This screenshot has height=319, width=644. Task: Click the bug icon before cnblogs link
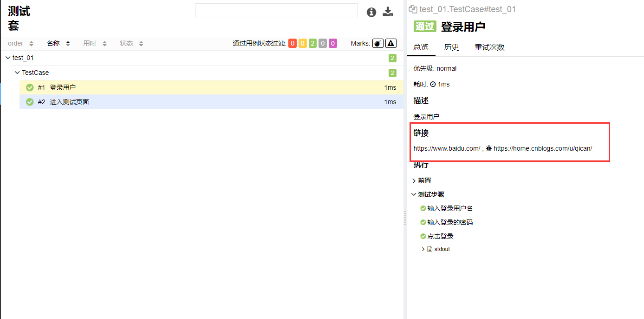click(x=489, y=148)
